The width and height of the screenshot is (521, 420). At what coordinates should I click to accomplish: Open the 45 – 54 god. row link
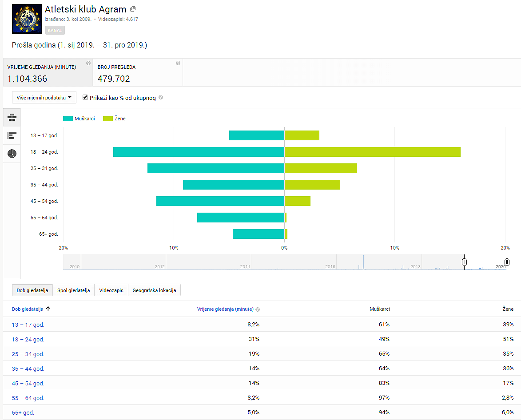coord(28,384)
